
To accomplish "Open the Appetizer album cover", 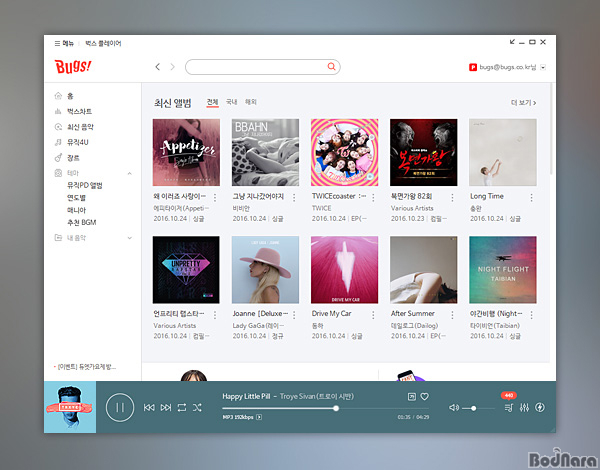I will coord(186,152).
